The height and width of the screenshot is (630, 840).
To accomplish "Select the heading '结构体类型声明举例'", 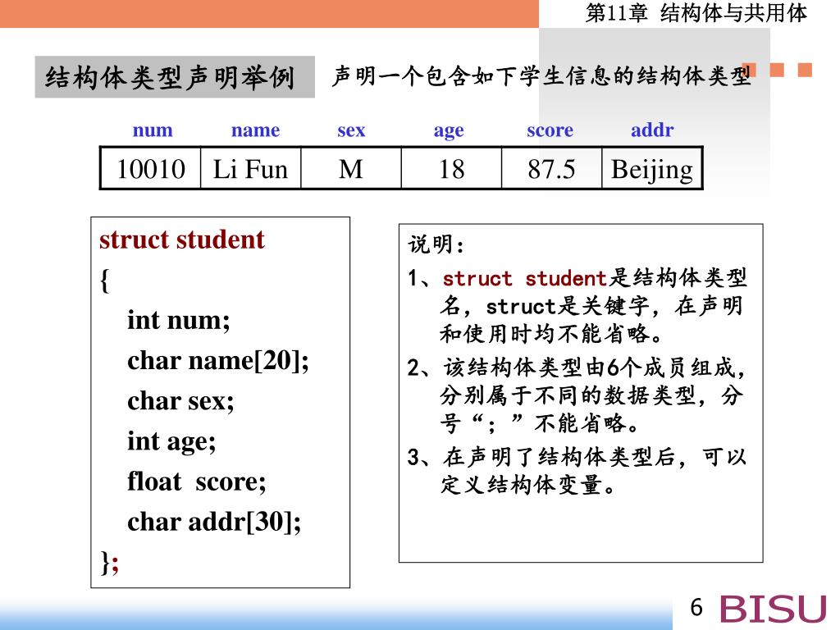I will pos(171,77).
